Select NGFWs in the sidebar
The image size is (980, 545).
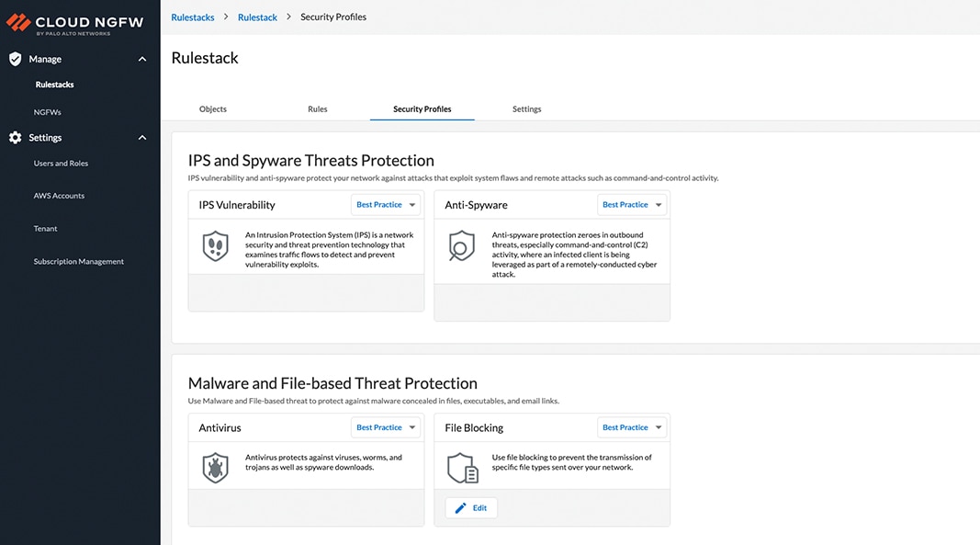point(47,111)
